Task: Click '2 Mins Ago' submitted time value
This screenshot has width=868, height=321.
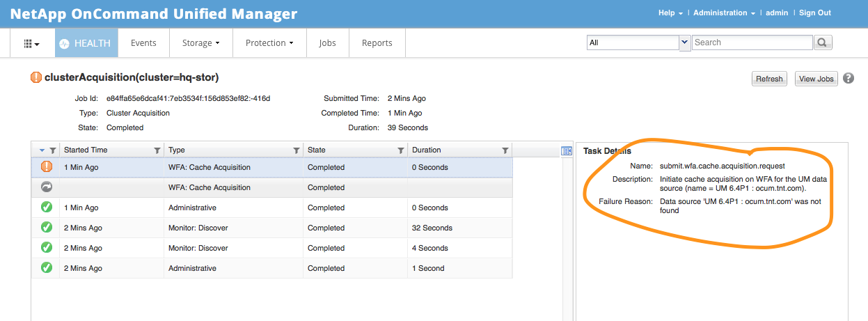Action: click(407, 98)
